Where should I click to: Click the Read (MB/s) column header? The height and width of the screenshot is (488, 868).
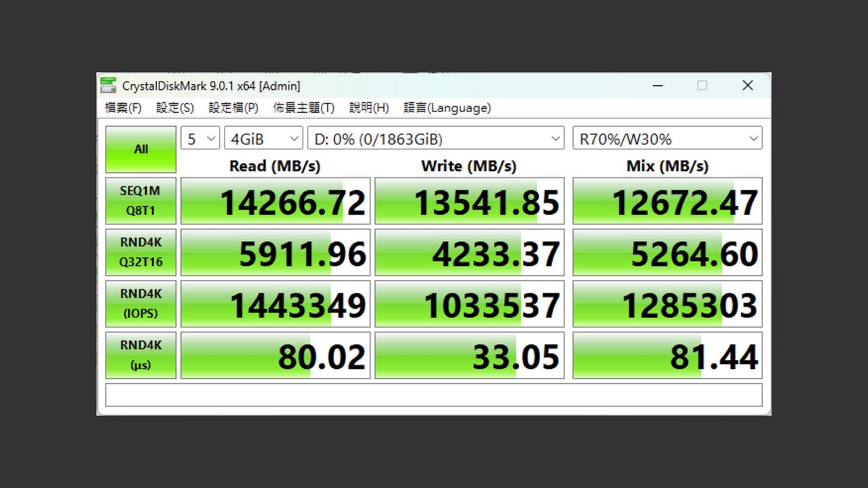(275, 166)
